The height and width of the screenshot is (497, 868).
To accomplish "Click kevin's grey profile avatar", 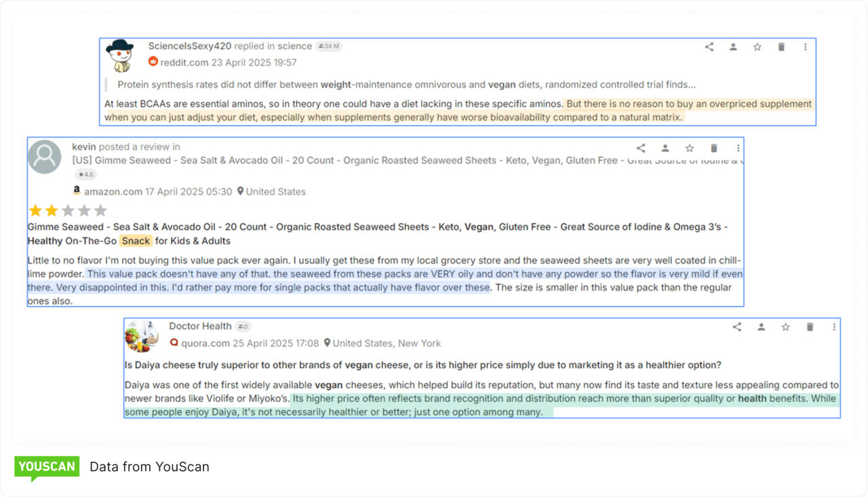I will pyautogui.click(x=45, y=157).
